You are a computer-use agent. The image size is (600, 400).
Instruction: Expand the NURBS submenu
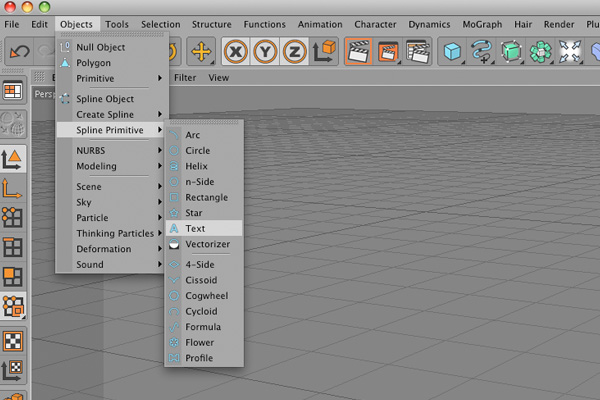click(112, 150)
